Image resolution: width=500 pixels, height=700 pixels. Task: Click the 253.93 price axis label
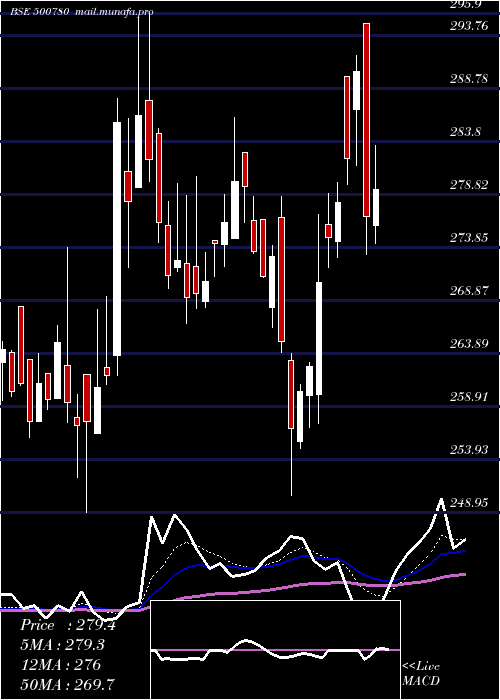click(x=469, y=450)
